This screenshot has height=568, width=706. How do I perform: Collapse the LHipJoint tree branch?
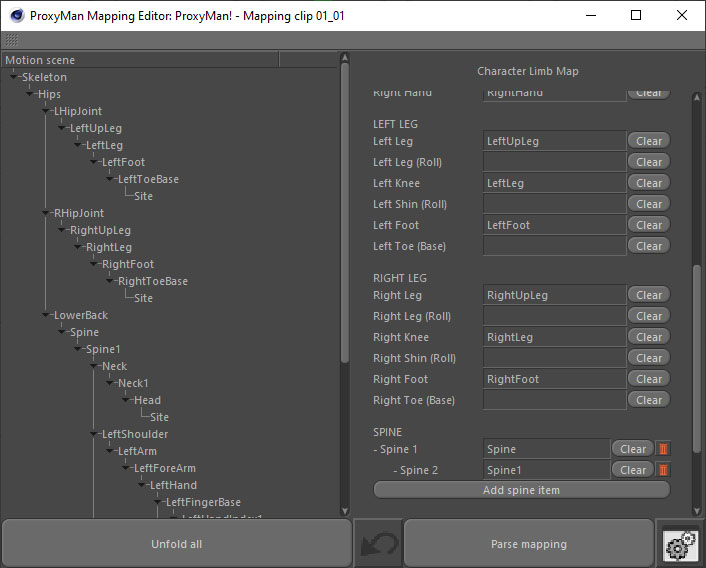point(47,112)
